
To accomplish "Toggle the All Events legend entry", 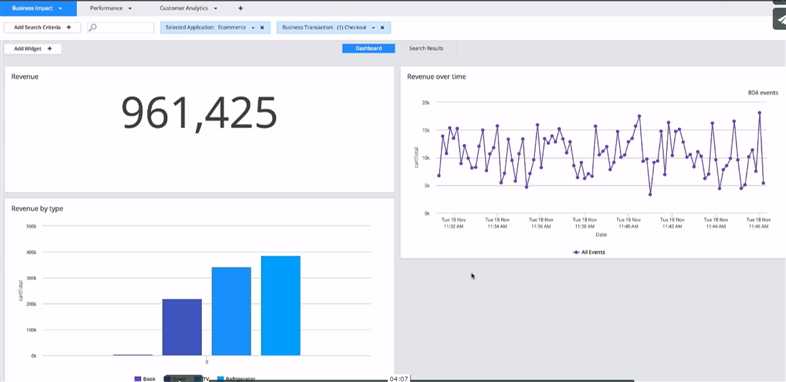I will pos(589,252).
